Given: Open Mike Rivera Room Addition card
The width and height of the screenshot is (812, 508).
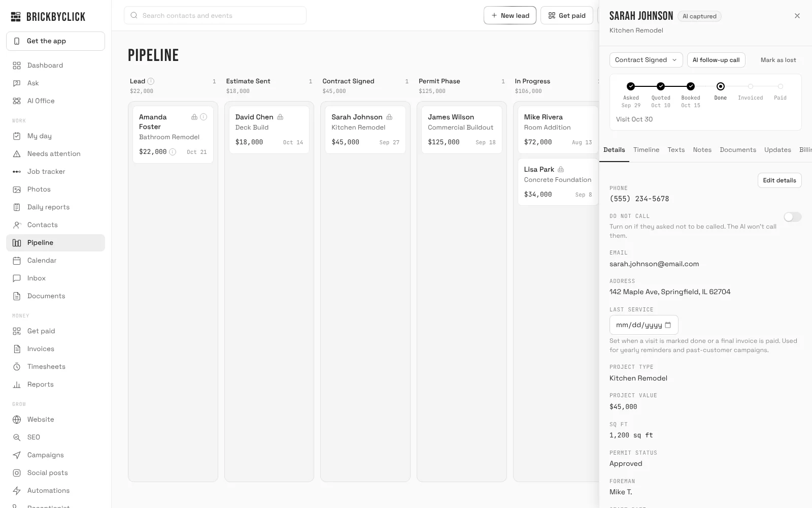Looking at the screenshot, I should [x=558, y=130].
